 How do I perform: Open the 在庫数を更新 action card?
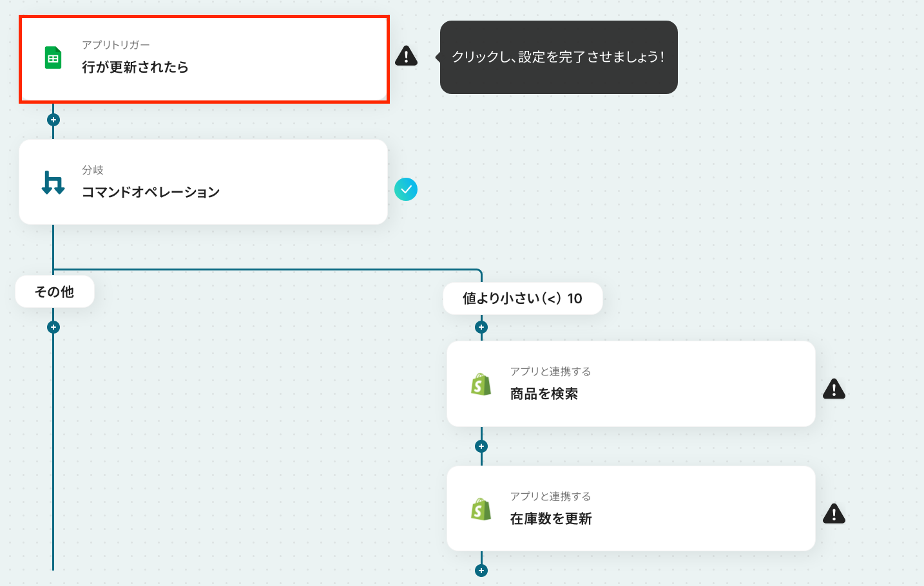pyautogui.click(x=631, y=509)
